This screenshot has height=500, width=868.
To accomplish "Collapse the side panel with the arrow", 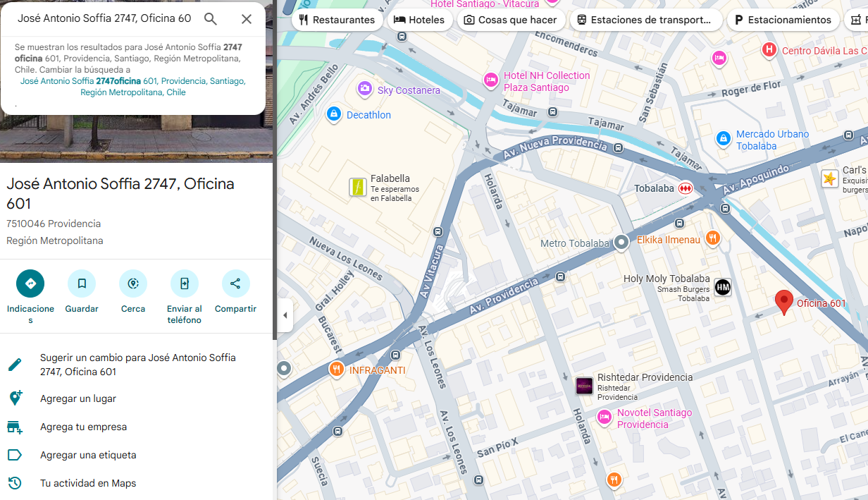I will coord(285,315).
